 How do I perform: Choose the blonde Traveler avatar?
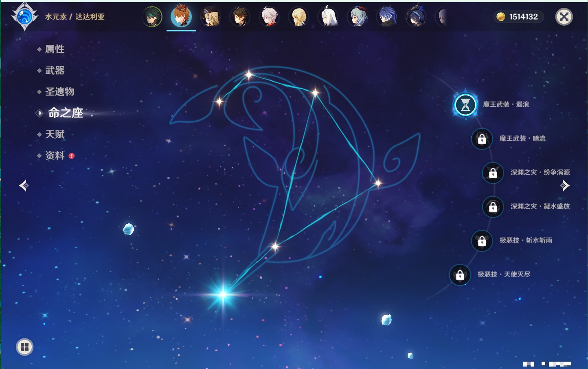tap(298, 17)
